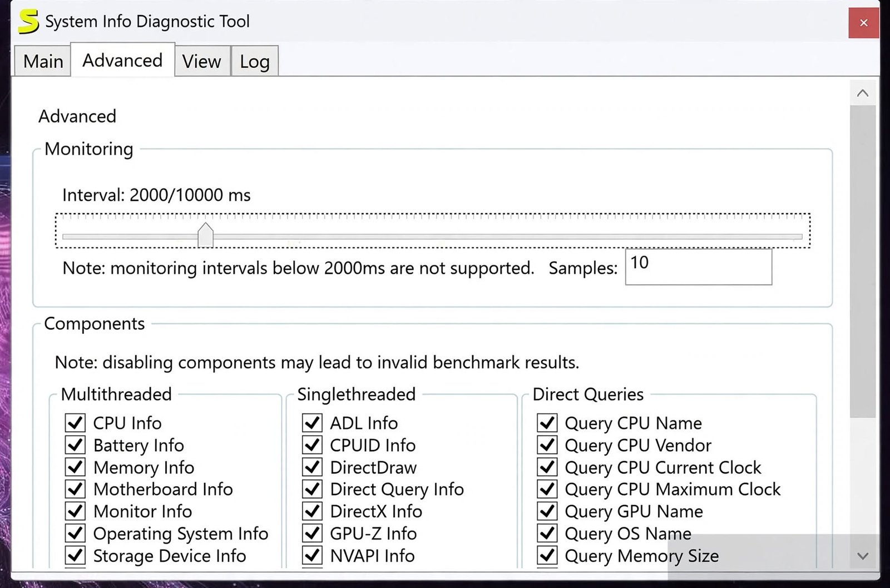Toggle Direct Query Info checkbox
The width and height of the screenshot is (890, 588).
312,489
